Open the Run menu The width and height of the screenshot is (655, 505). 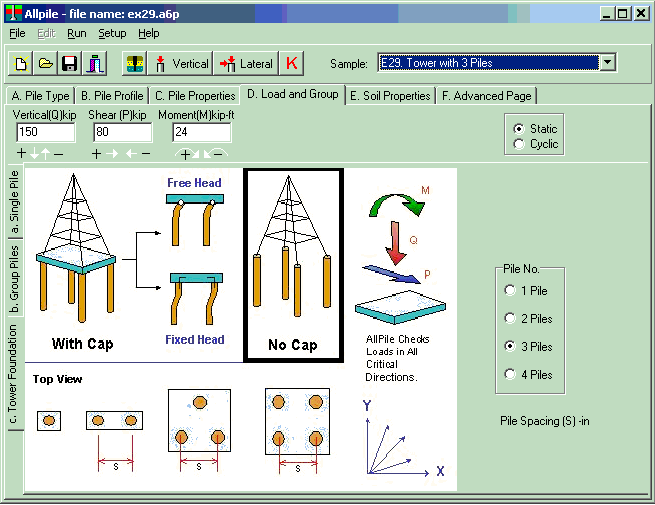77,33
